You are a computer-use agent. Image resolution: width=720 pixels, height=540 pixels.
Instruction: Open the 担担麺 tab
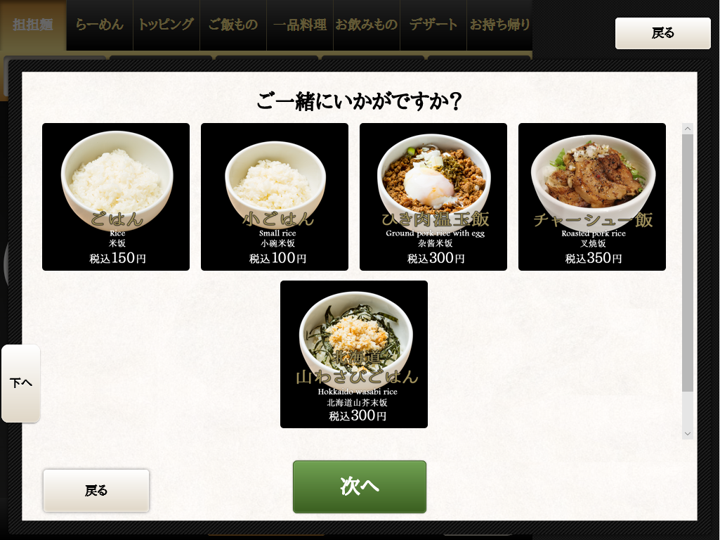pyautogui.click(x=33, y=25)
